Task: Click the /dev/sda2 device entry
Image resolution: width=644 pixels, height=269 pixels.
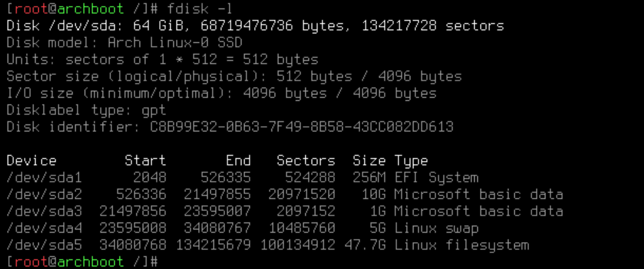Action: (x=44, y=195)
